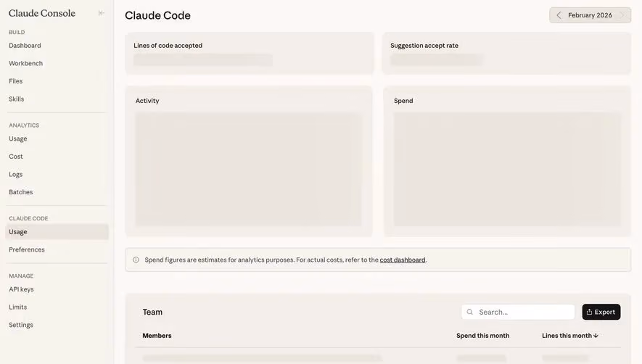Open the Skills page
Image resolution: width=642 pixels, height=364 pixels.
[17, 99]
